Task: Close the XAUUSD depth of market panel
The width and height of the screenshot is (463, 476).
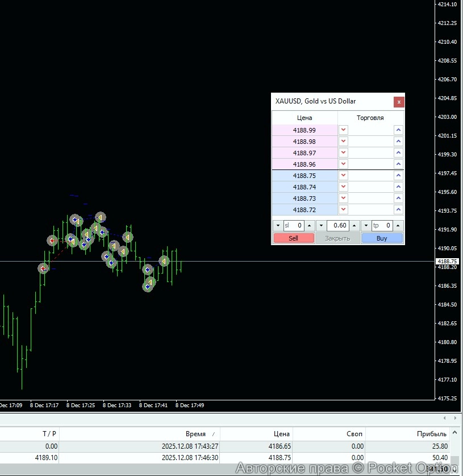Action: pyautogui.click(x=399, y=102)
